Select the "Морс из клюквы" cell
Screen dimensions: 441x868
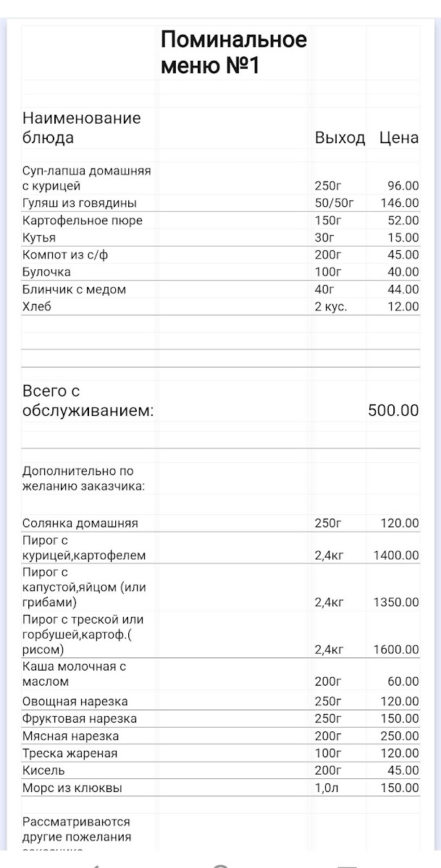click(x=72, y=788)
